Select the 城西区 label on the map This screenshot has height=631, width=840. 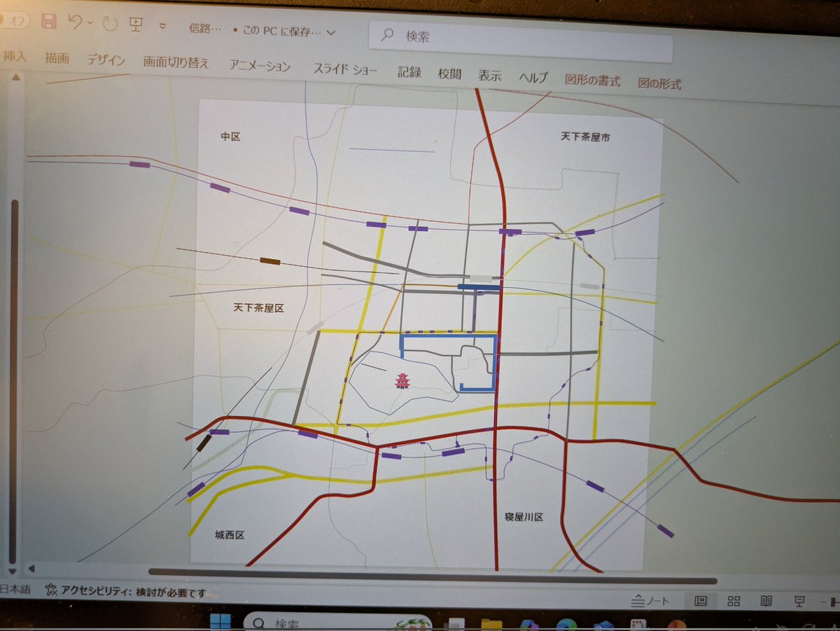(230, 534)
